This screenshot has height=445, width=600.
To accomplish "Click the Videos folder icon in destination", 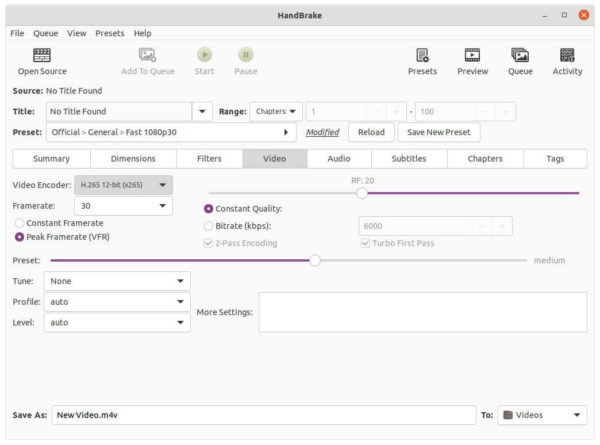I will pyautogui.click(x=508, y=415).
